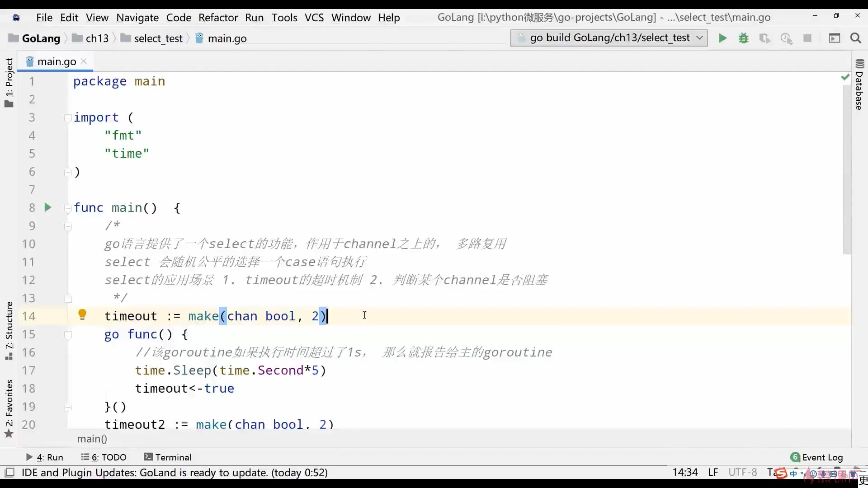Open the Refactor menu
The image size is (868, 488).
(x=218, y=18)
